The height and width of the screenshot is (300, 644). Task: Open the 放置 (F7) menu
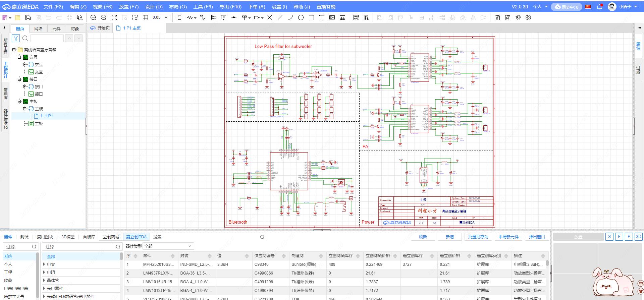pyautogui.click(x=128, y=7)
